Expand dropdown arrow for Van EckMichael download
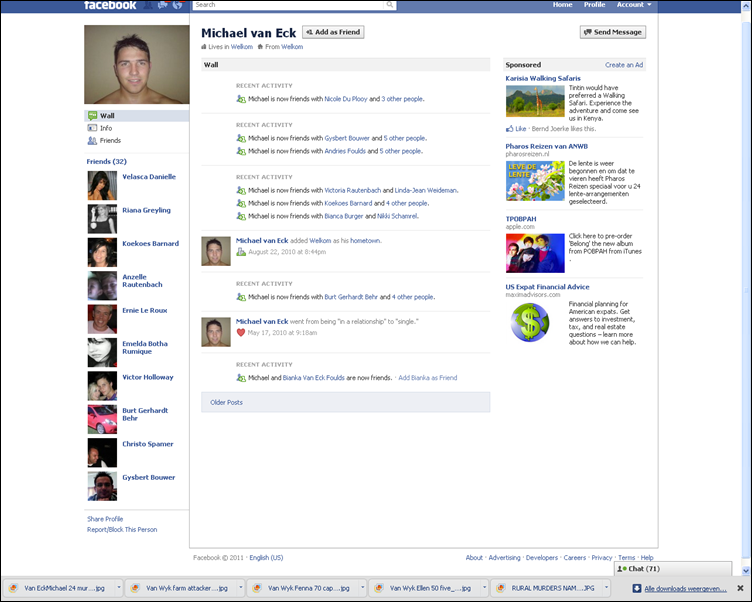 click(118, 588)
